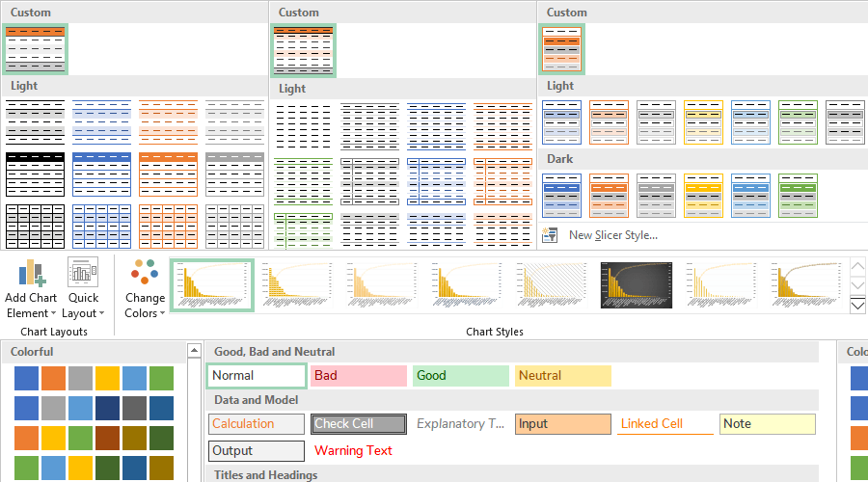Screen dimensions: 868x482
Task: Select black header medium table style
Action: point(35,174)
